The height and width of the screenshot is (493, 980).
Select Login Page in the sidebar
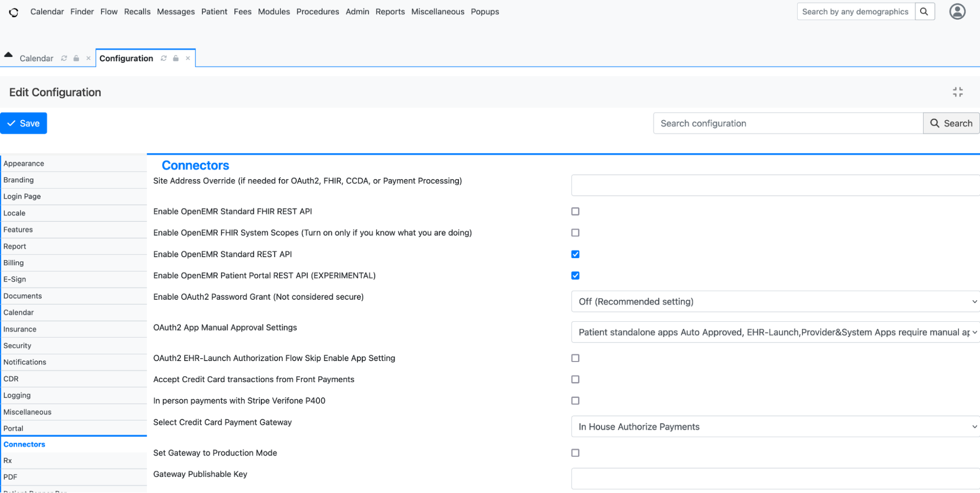click(74, 197)
